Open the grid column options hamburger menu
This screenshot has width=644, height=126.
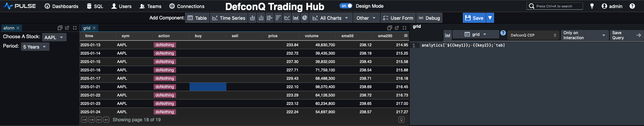click(406, 36)
